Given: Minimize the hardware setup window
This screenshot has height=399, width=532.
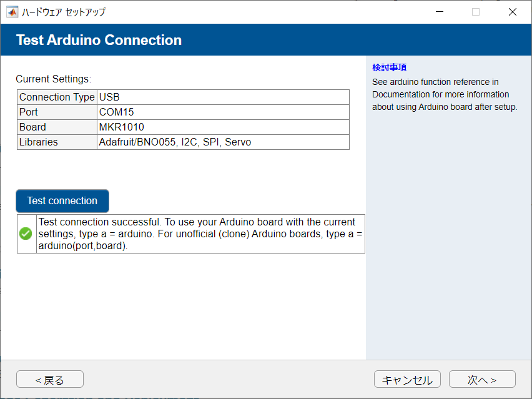Looking at the screenshot, I should [439, 11].
